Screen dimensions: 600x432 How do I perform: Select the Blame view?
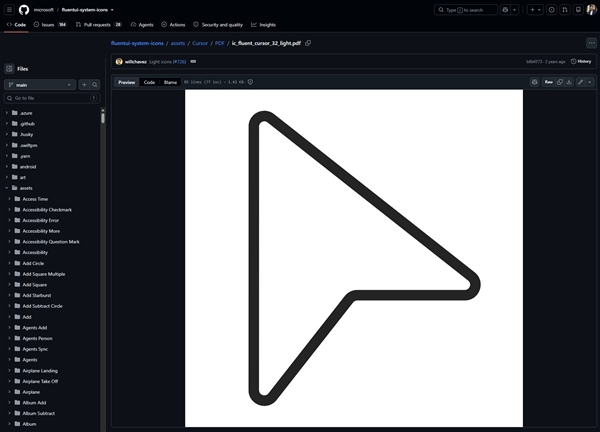(x=170, y=82)
